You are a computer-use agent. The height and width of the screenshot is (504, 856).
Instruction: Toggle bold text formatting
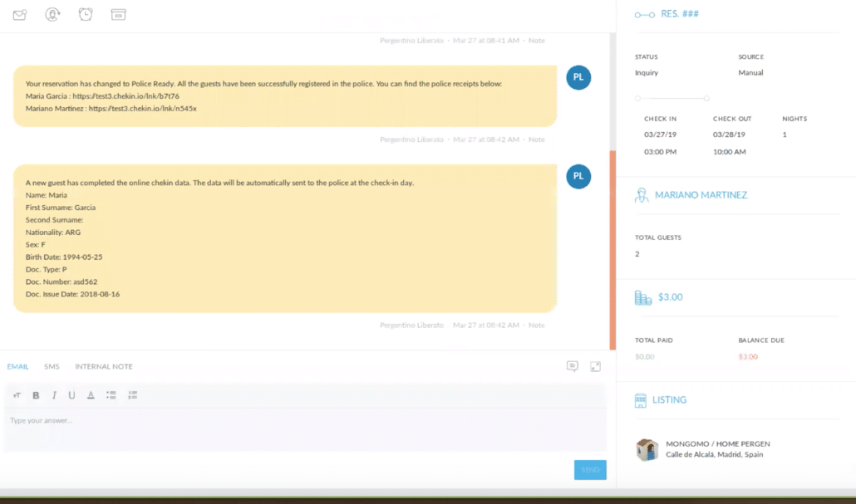tap(36, 395)
